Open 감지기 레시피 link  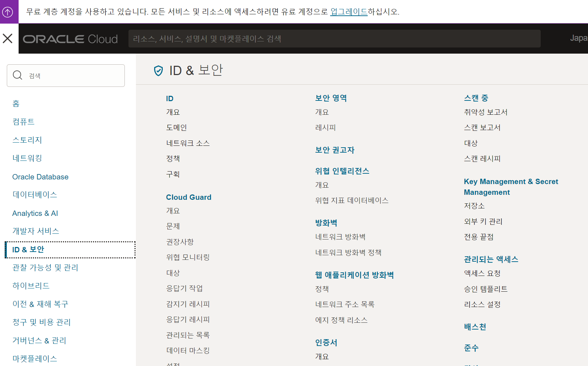pos(188,304)
